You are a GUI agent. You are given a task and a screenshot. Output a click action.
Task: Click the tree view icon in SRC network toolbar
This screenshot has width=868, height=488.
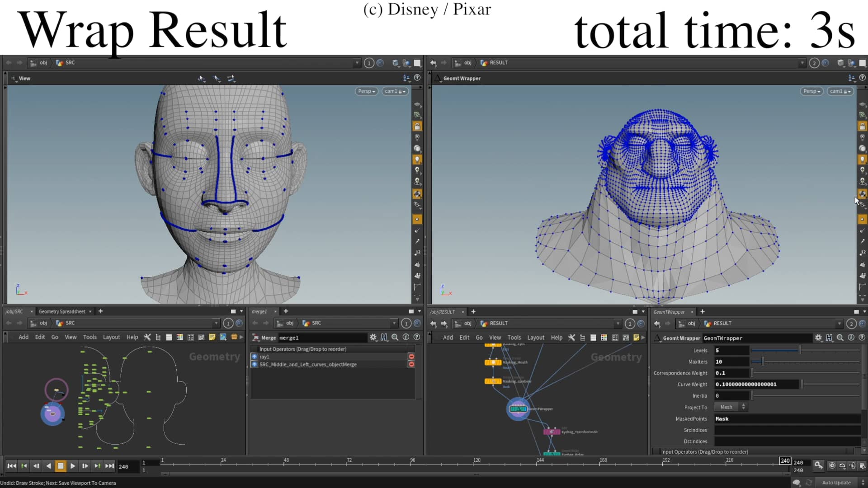tap(158, 337)
